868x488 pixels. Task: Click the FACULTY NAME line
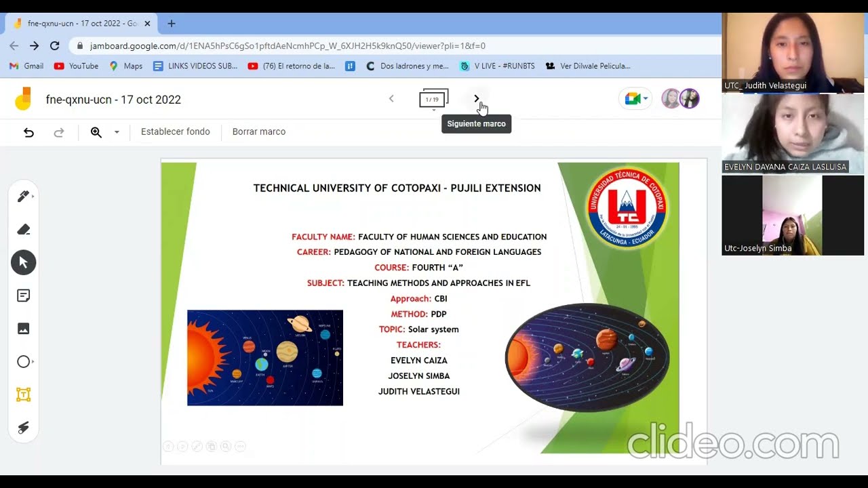coord(419,237)
